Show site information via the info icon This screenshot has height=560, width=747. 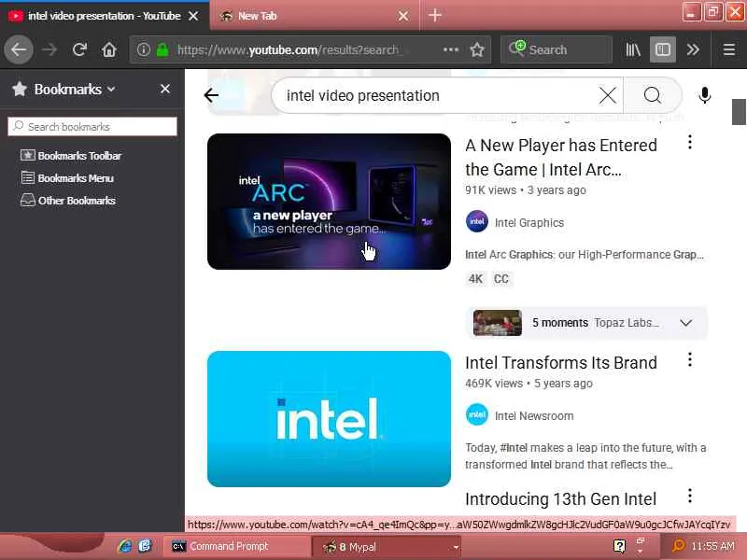tap(144, 49)
